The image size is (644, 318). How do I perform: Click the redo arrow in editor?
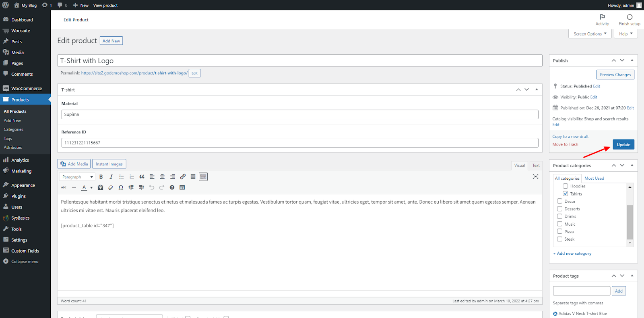click(162, 187)
